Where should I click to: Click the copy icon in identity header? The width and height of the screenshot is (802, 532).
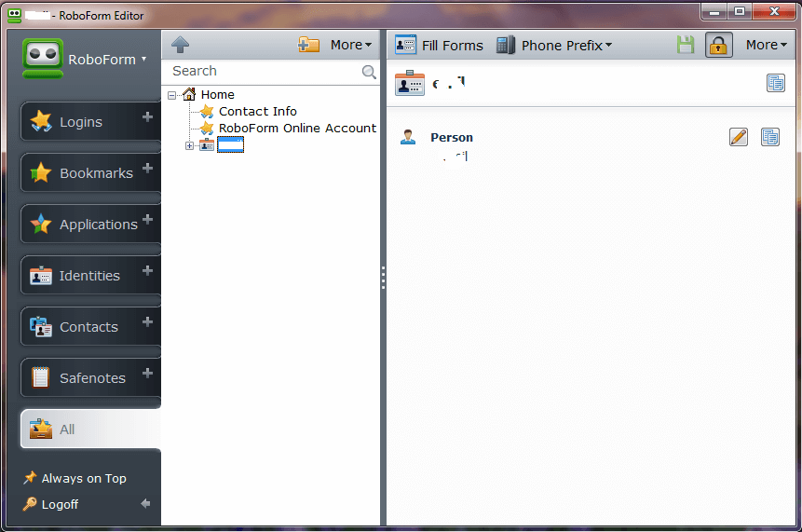click(x=775, y=83)
